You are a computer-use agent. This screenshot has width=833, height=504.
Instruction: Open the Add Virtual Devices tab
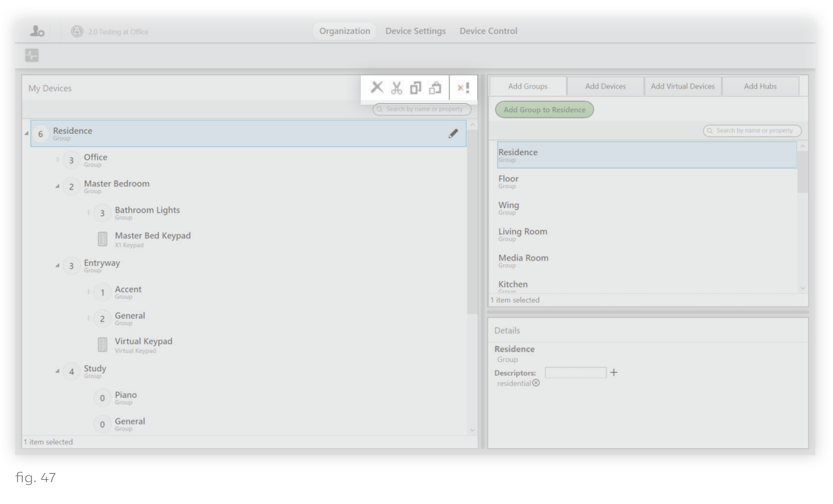coord(683,86)
